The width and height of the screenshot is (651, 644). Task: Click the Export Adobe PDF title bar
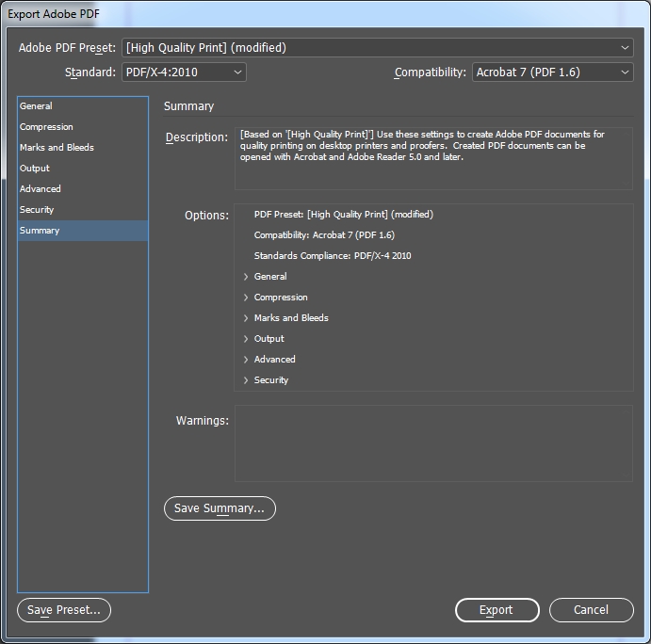pos(326,14)
